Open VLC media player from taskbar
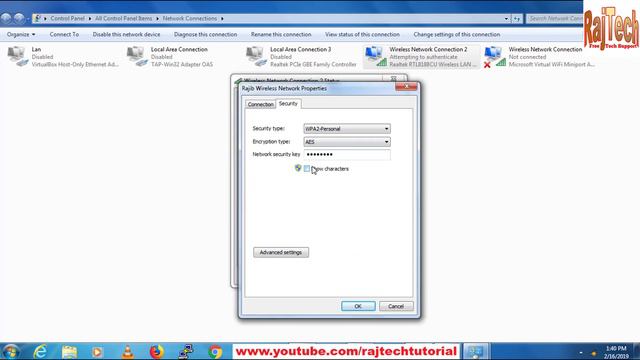Image resolution: width=640 pixels, height=360 pixels. click(127, 351)
